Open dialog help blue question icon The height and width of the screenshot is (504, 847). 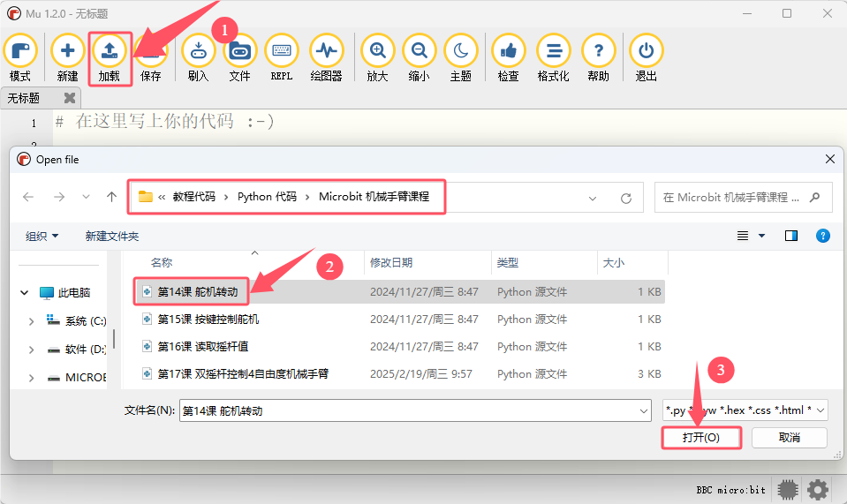point(822,236)
